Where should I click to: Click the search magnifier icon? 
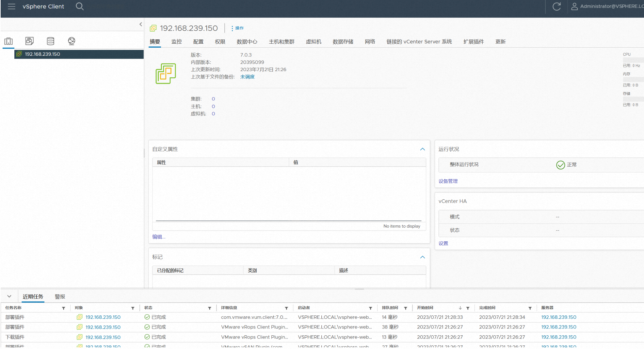click(x=80, y=6)
